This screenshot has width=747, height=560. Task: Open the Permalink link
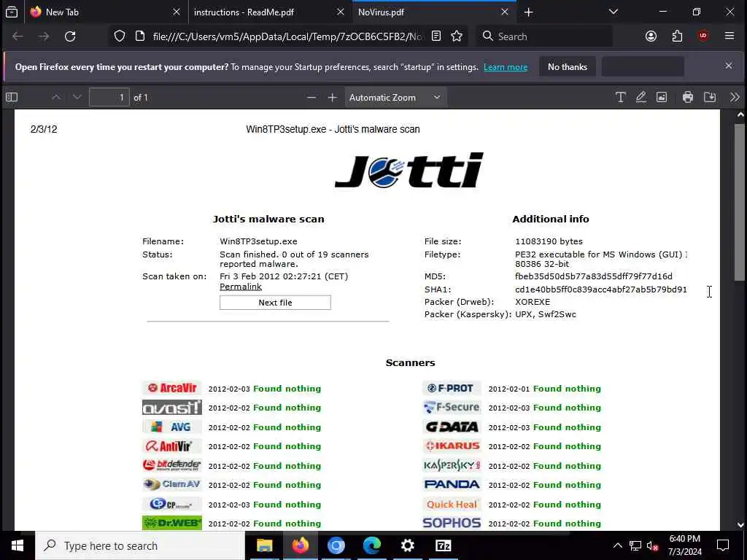coord(241,287)
